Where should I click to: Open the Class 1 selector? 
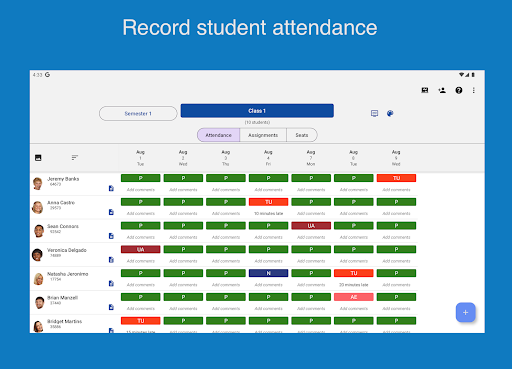pyautogui.click(x=257, y=111)
